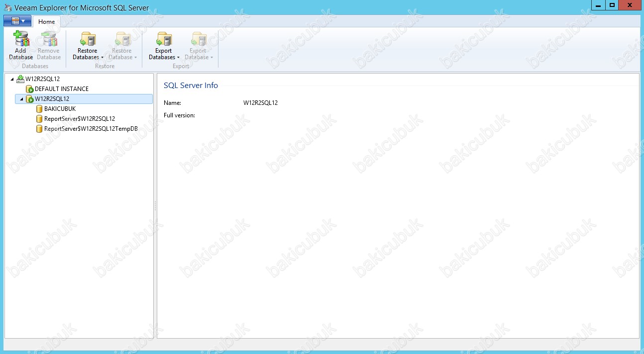Select the ReportServer$W12R2SQL12 database

(x=80, y=119)
